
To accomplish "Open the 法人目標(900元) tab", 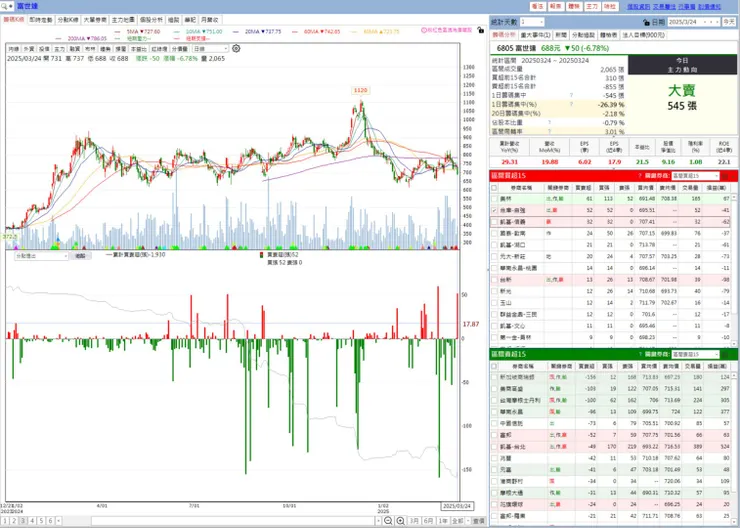I will coord(643,35).
